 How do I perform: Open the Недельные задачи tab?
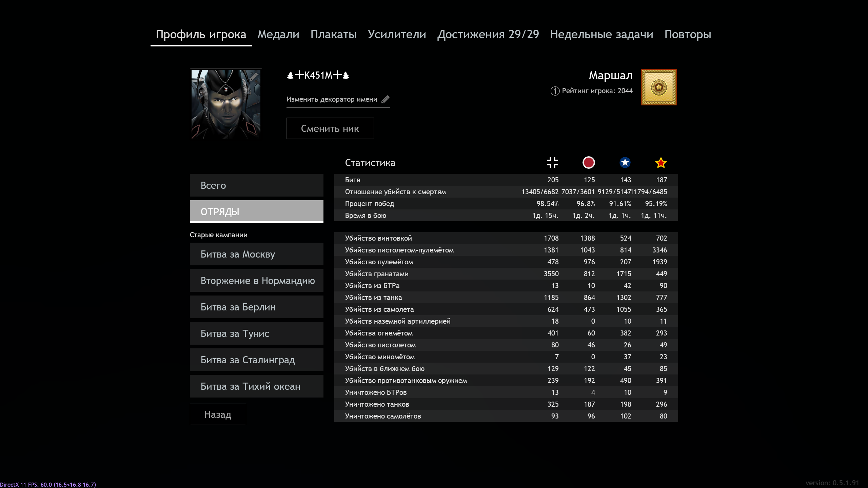pyautogui.click(x=601, y=34)
